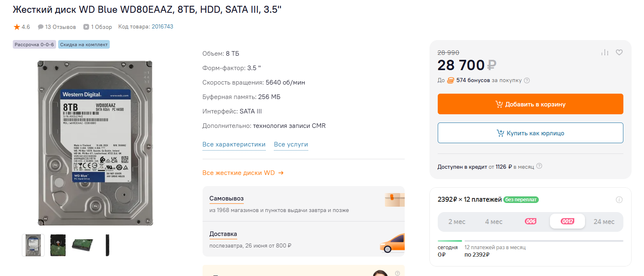
Task: Open the 1 Обзор video review icon
Action: coord(86,27)
